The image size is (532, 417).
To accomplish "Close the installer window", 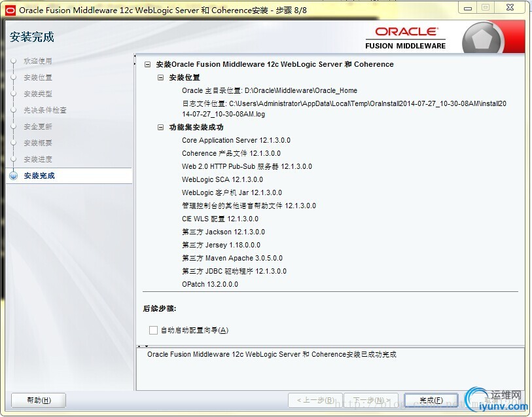I will [x=510, y=7].
